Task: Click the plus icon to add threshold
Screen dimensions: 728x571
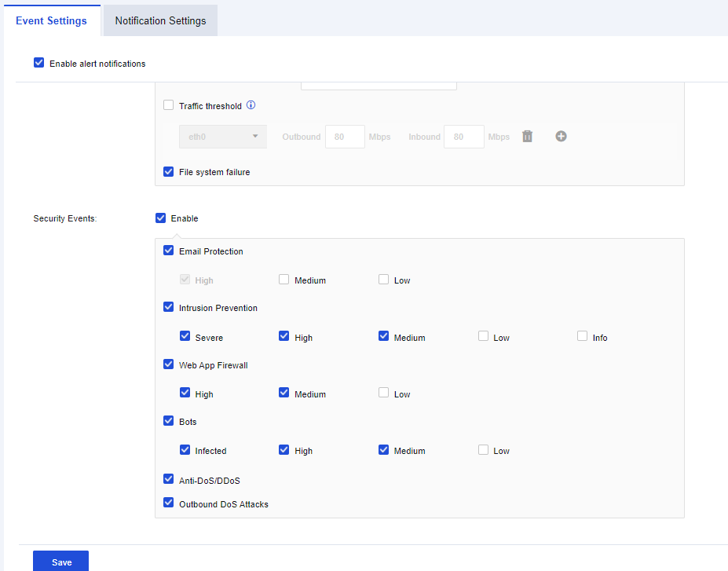Action: tap(561, 137)
